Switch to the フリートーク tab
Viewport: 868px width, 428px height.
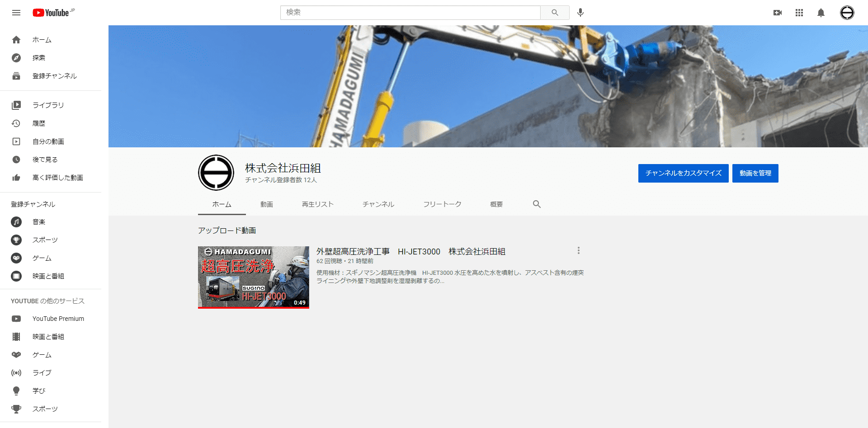click(x=442, y=204)
